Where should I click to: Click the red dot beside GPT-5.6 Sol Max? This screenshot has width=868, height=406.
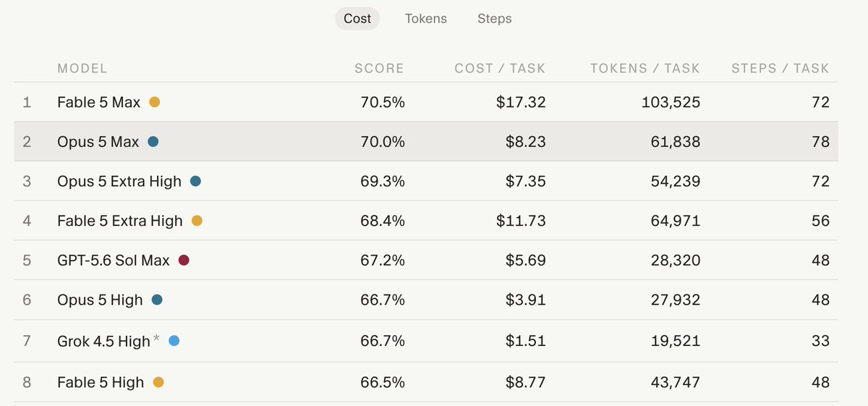click(x=184, y=260)
